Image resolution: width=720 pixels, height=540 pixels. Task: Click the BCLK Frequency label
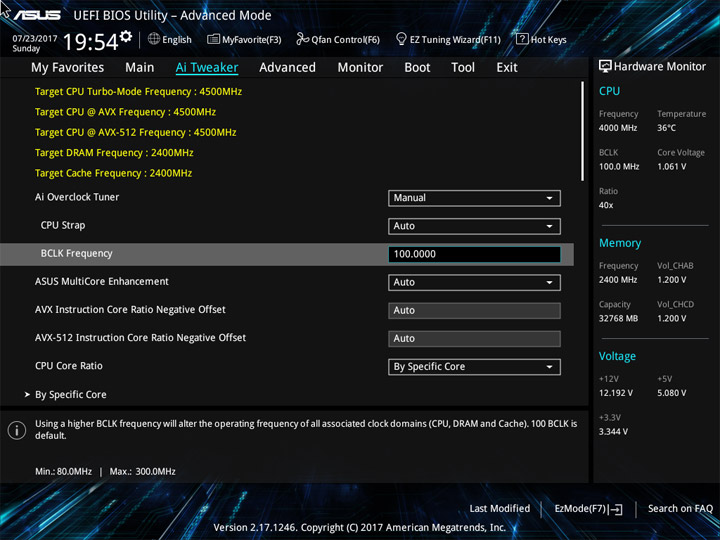click(x=76, y=253)
